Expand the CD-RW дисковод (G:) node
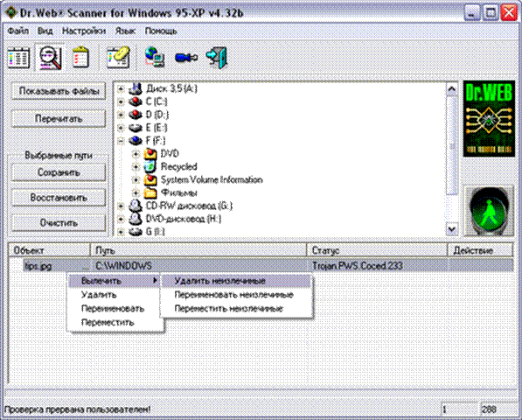The image size is (522, 420). pos(121,206)
